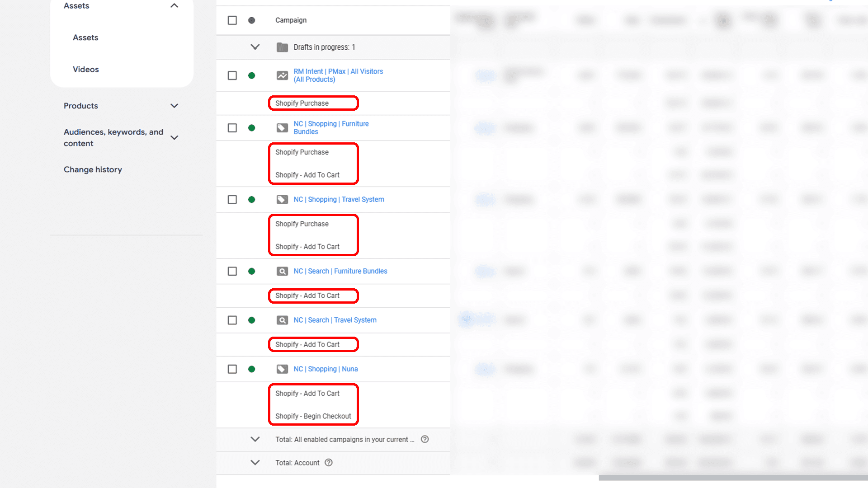The height and width of the screenshot is (488, 868).
Task: Click Search icon beside Furniture Bundles campaign
Action: coord(282,271)
